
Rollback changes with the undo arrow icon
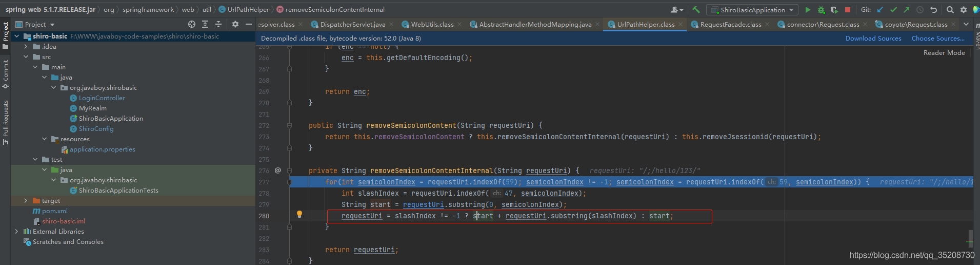click(933, 10)
